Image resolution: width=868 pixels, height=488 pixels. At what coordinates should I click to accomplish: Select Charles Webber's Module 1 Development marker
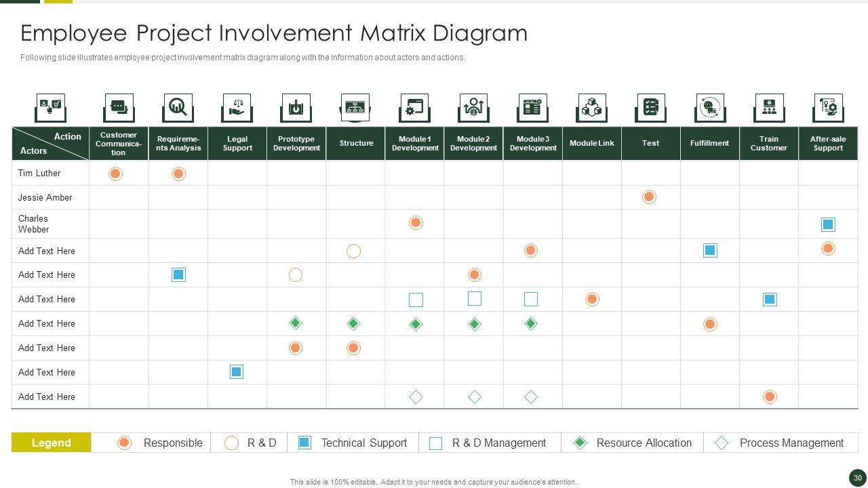(x=416, y=222)
